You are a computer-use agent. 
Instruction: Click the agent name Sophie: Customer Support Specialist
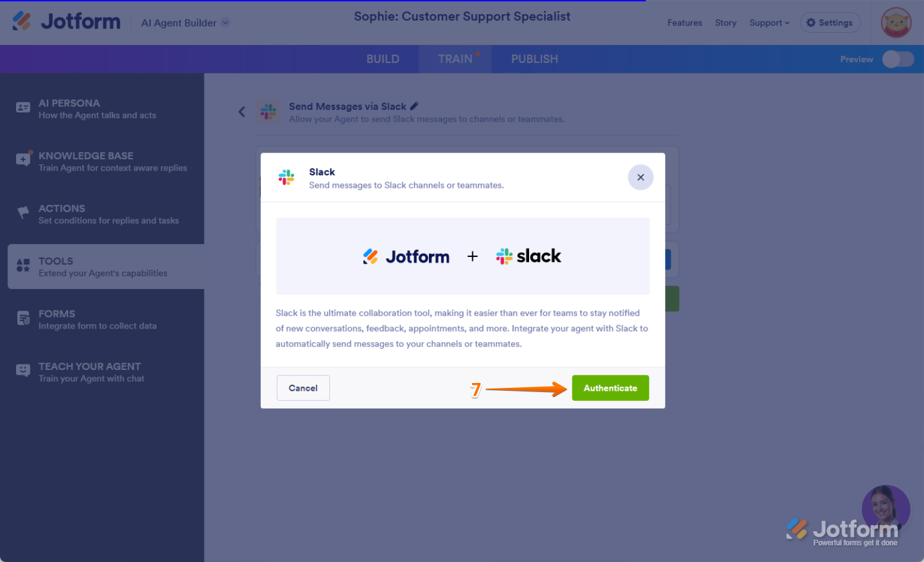462,17
